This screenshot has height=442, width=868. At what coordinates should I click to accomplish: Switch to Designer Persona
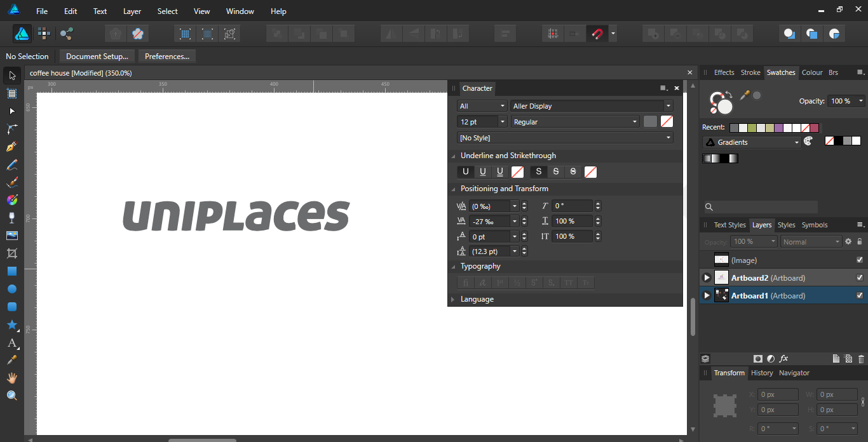pyautogui.click(x=22, y=34)
